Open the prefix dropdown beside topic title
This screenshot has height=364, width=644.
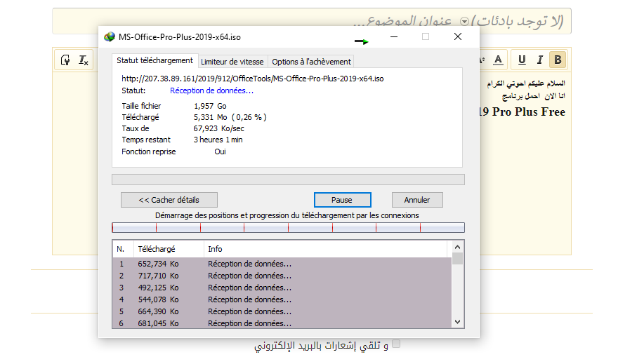coord(464,21)
